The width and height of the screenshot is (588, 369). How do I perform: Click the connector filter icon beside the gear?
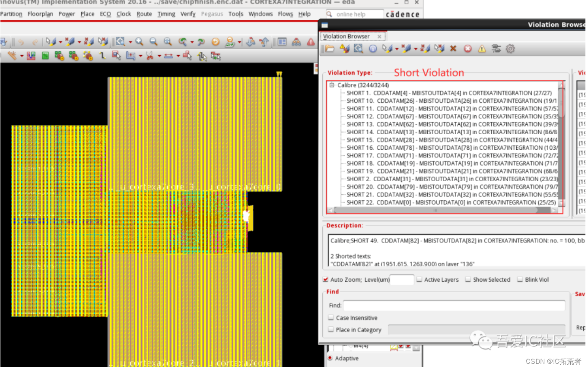pos(496,49)
